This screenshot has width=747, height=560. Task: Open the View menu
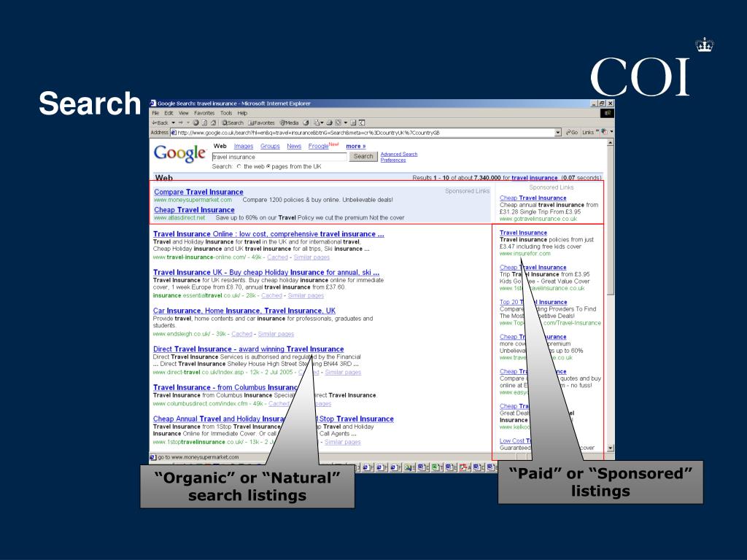pos(183,113)
